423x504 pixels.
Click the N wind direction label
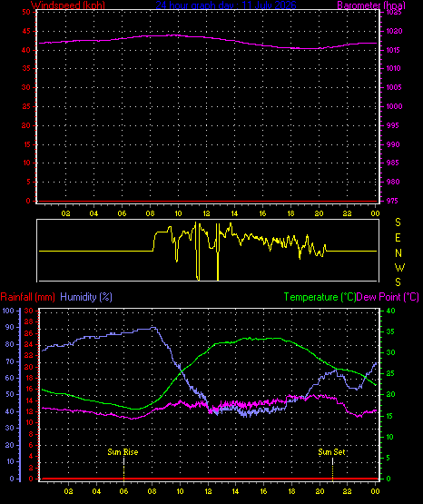pyautogui.click(x=398, y=253)
